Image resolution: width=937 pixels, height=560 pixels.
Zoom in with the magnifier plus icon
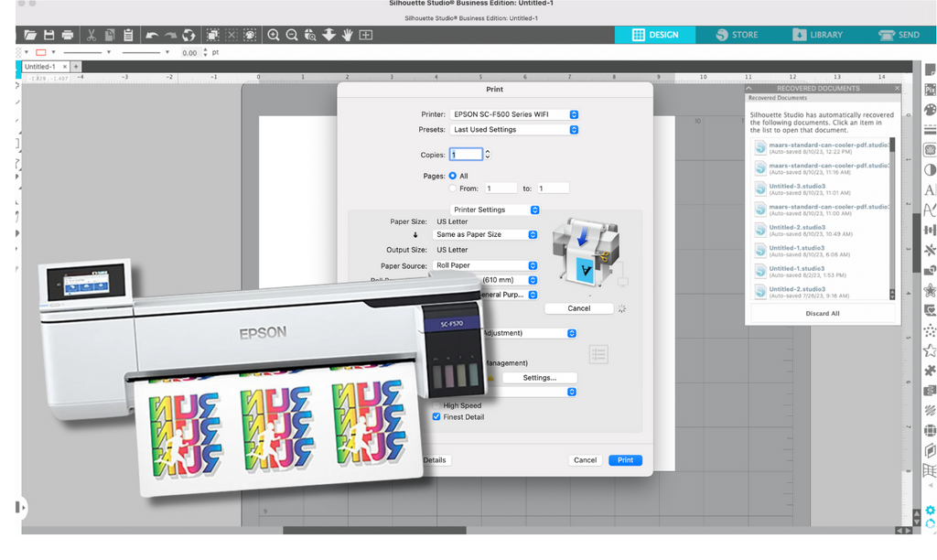tap(273, 35)
